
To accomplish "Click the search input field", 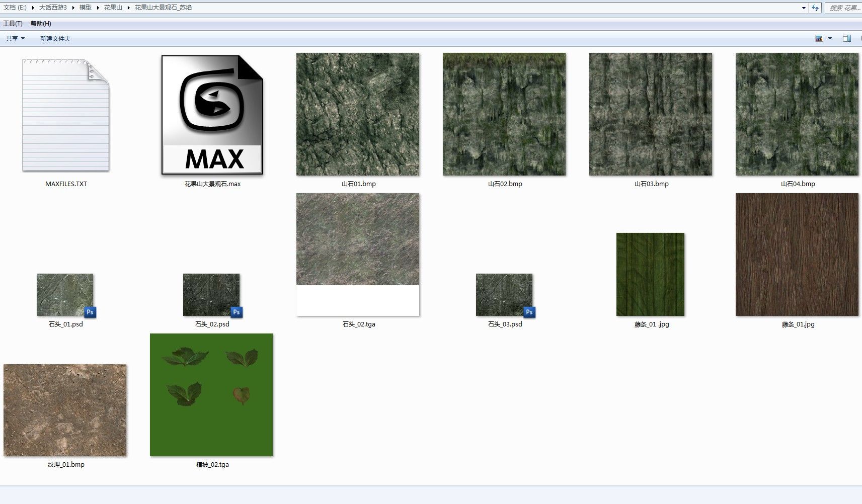I will [x=843, y=8].
